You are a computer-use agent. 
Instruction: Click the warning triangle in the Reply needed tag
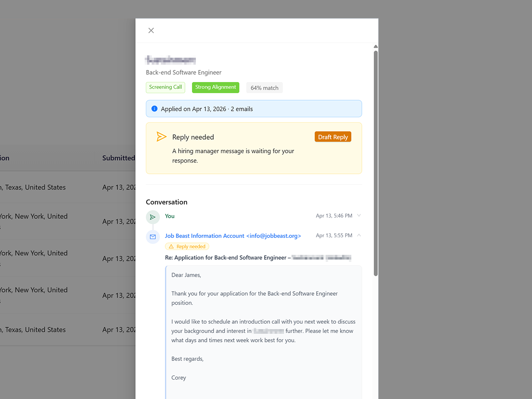pos(172,246)
